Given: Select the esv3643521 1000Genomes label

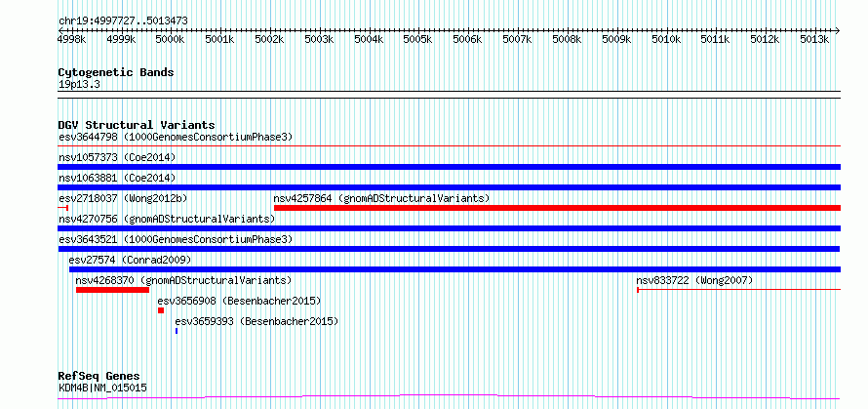Looking at the screenshot, I should pos(176,239).
